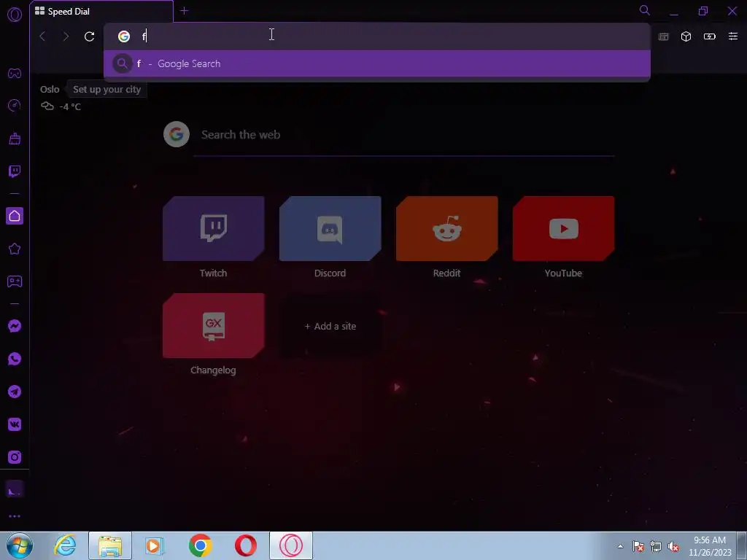Open GX Corner gamepad icon in sidebar
Screen dimensions: 747x560
[15, 74]
